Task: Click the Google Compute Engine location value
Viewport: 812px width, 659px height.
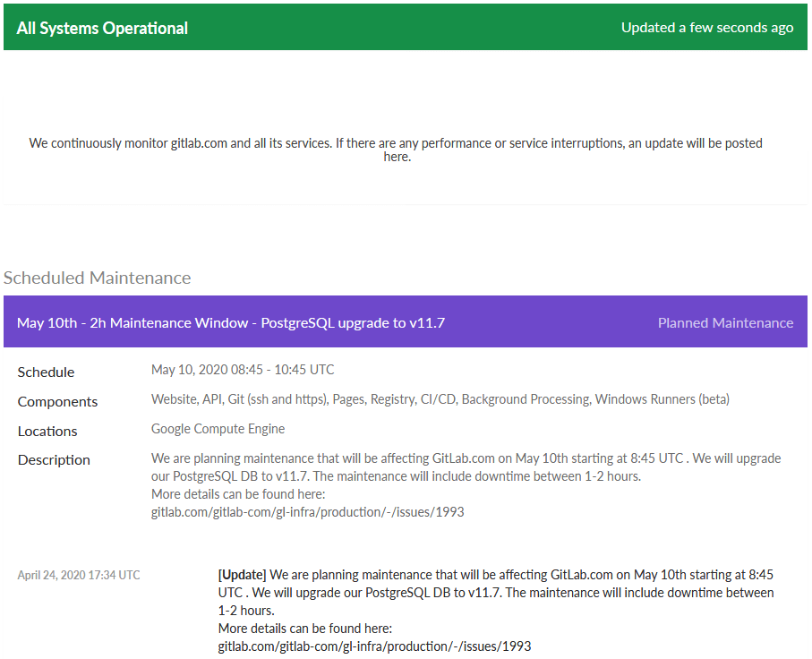Action: (x=218, y=429)
